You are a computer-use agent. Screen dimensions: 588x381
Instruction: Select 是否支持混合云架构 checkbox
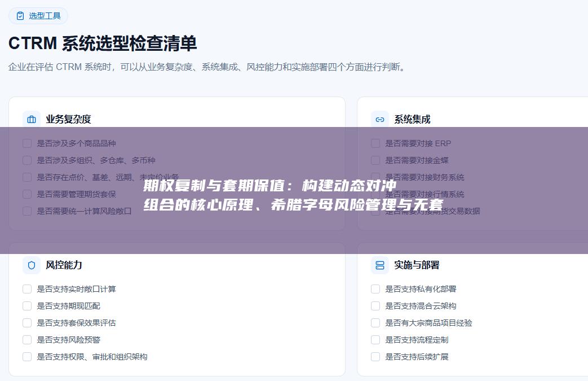pyautogui.click(x=375, y=306)
